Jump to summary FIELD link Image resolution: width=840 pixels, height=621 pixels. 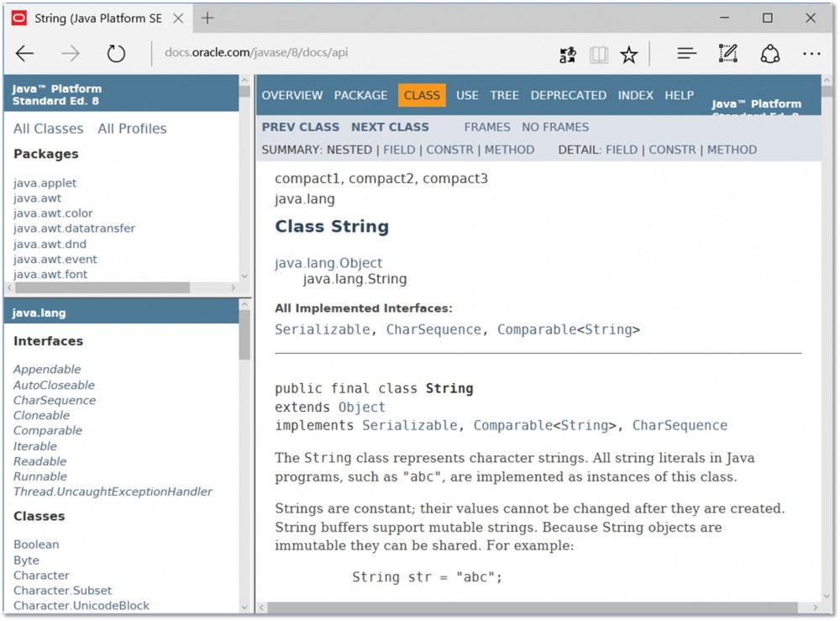(x=399, y=150)
